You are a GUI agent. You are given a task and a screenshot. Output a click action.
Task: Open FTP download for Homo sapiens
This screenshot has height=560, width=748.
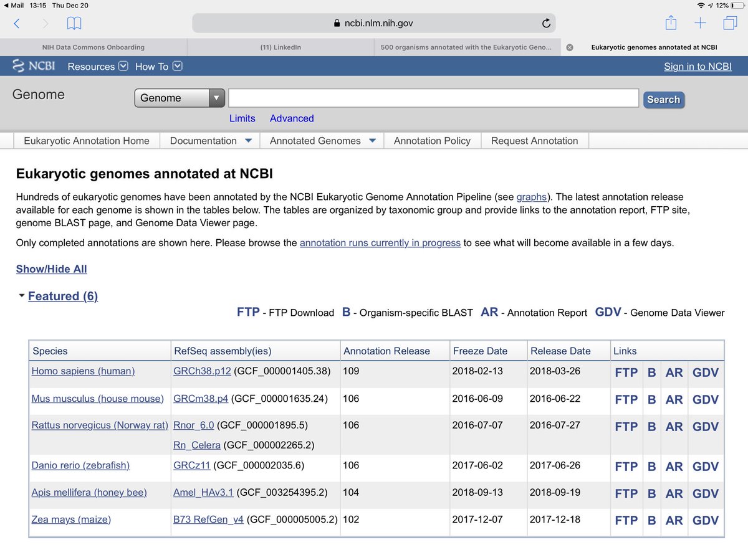click(x=626, y=373)
